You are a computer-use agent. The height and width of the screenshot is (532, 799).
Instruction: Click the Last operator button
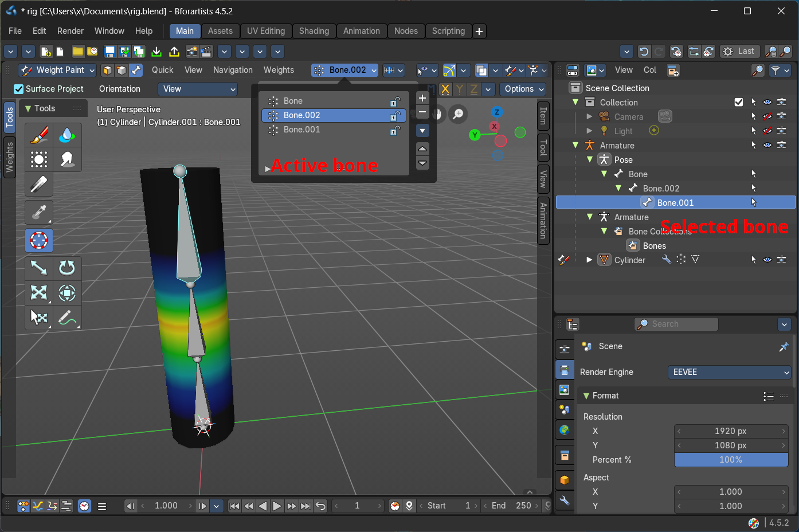coord(739,52)
